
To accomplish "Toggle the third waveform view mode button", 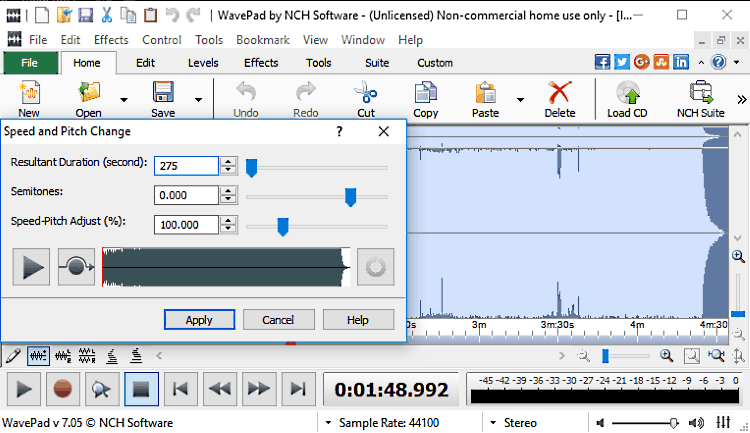I will coord(87,356).
